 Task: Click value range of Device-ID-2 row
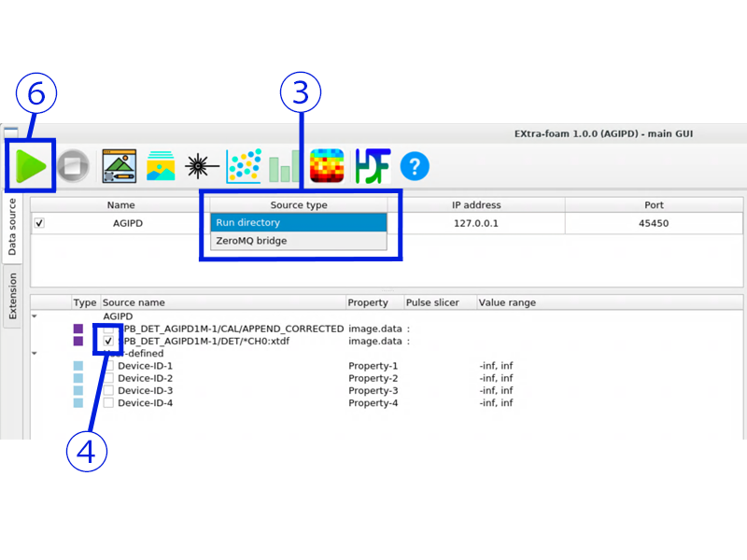[x=496, y=378]
